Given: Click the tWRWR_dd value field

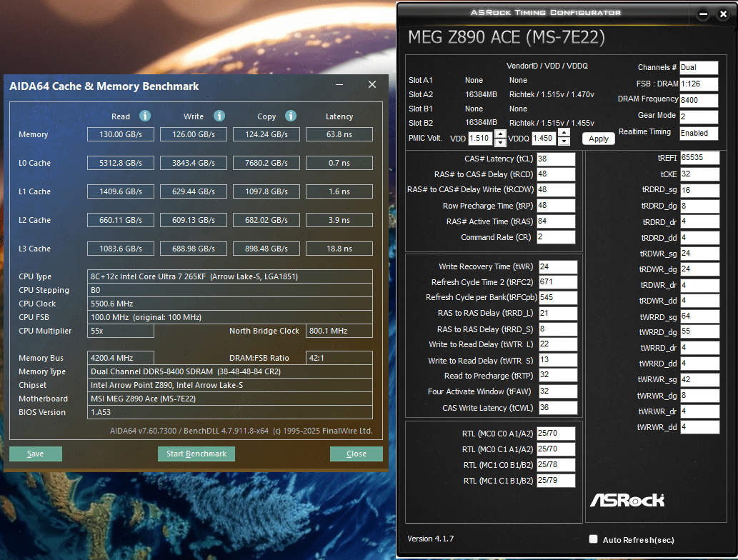Looking at the screenshot, I should pyautogui.click(x=699, y=427).
